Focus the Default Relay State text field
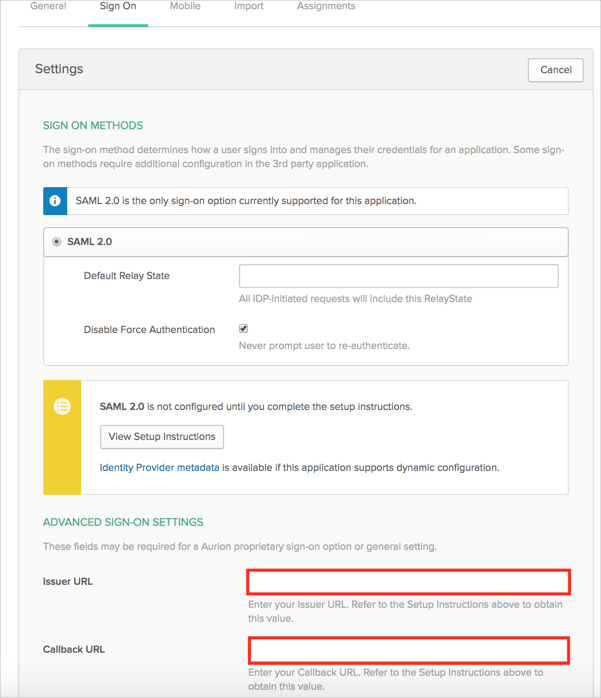The height and width of the screenshot is (698, 601). [398, 276]
